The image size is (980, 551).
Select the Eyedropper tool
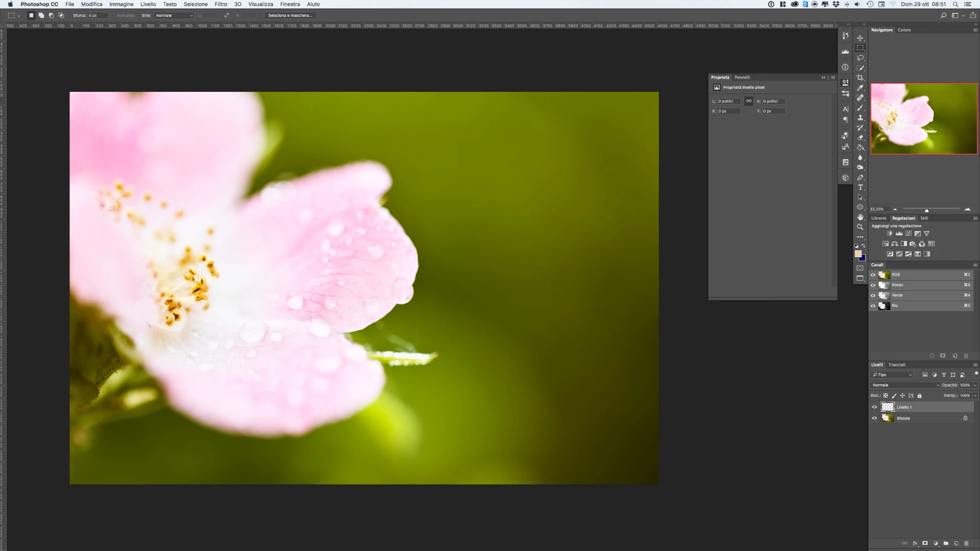point(860,88)
